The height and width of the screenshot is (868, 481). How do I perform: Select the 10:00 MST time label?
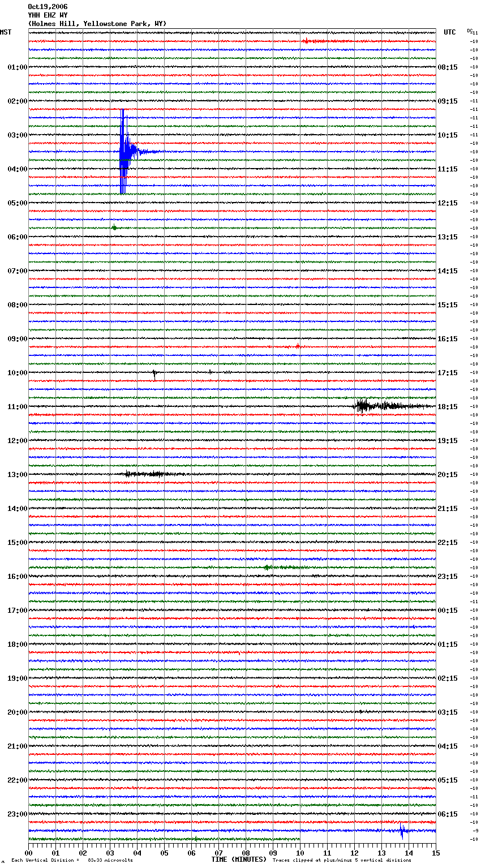click(x=18, y=373)
